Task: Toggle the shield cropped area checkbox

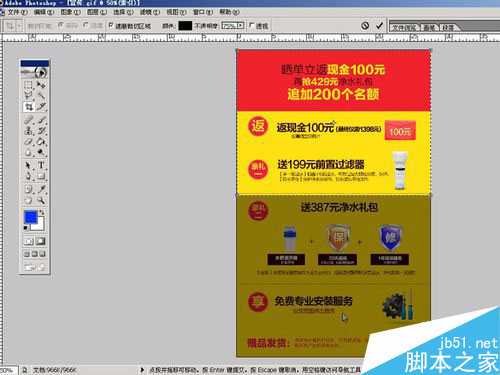Action: (x=111, y=25)
